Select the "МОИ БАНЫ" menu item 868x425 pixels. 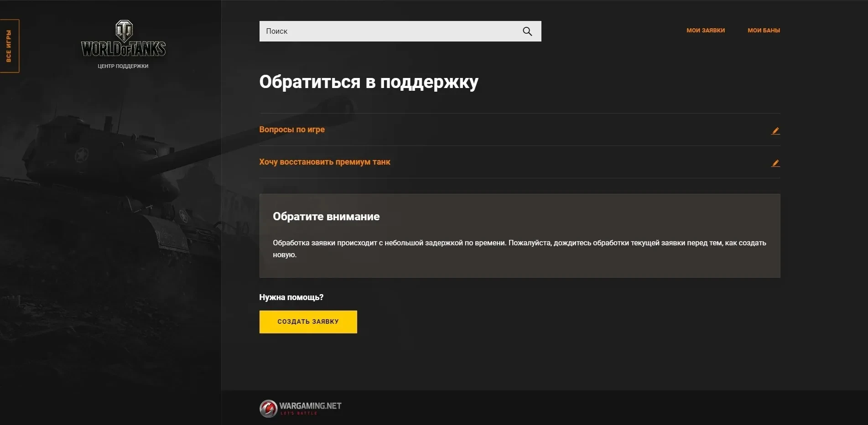(x=764, y=30)
